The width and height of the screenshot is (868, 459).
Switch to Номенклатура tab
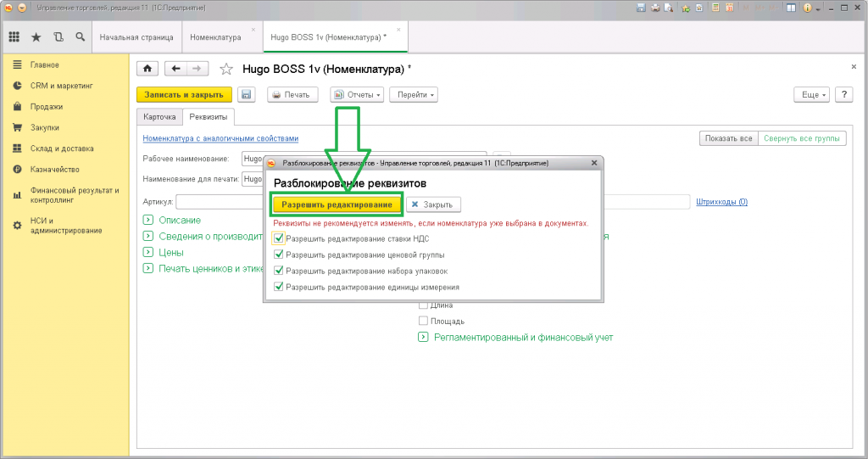pyautogui.click(x=215, y=37)
